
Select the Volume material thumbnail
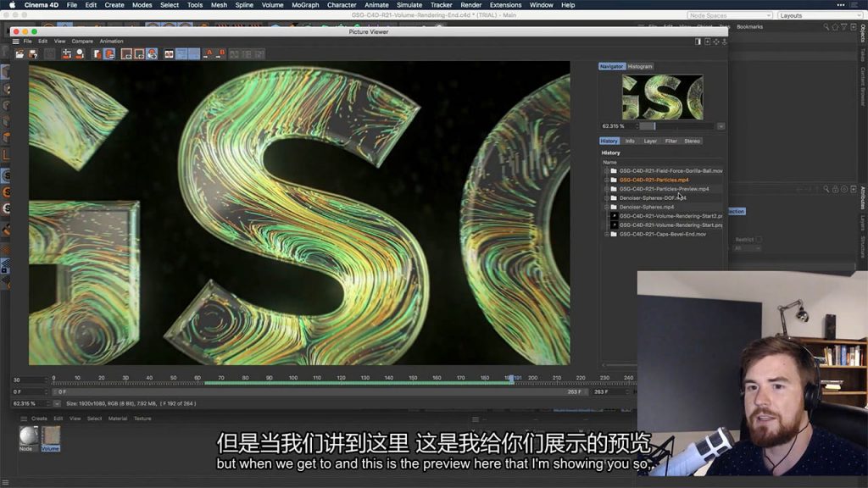point(50,435)
